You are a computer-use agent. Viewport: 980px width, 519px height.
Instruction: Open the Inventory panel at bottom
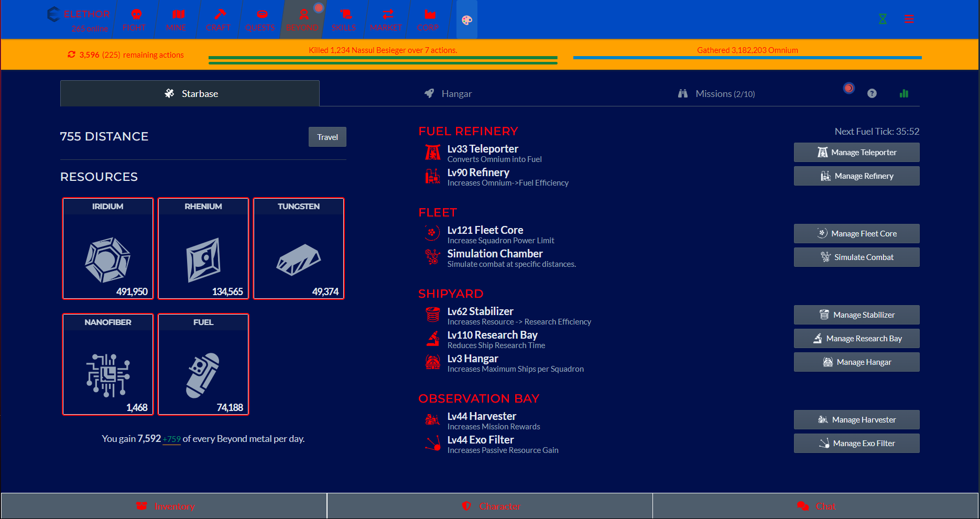point(164,506)
